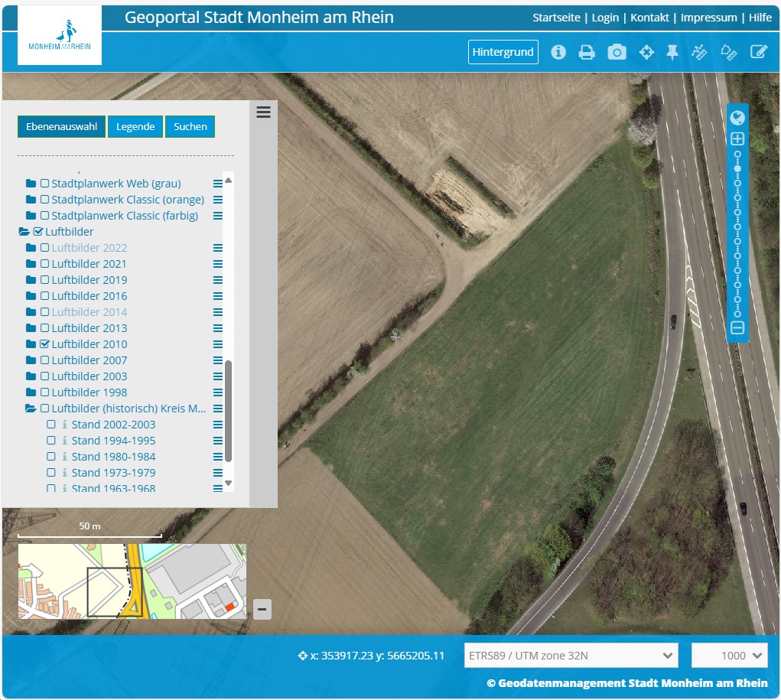Click the info query icon in the toolbar
Image resolution: width=781 pixels, height=700 pixels.
pos(558,52)
